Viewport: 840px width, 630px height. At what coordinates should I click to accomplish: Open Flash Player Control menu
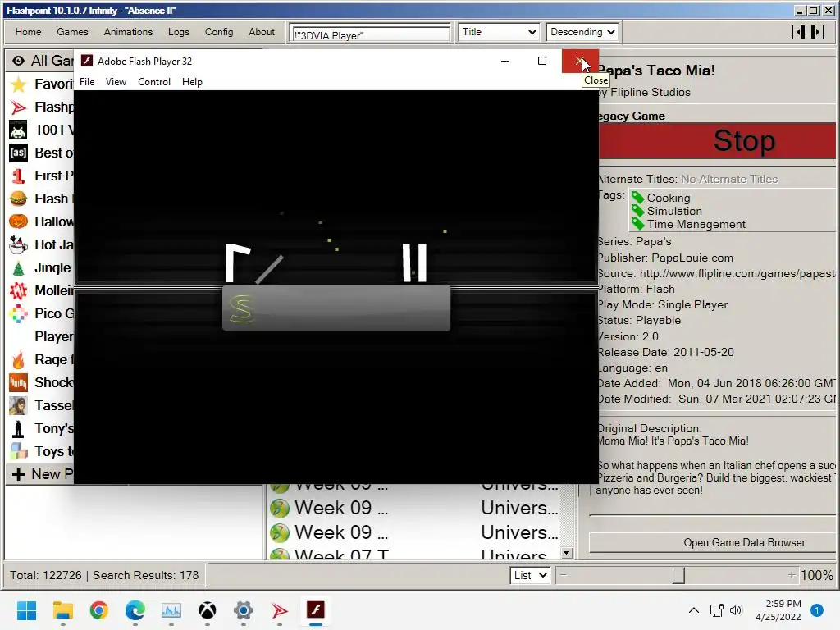click(154, 82)
